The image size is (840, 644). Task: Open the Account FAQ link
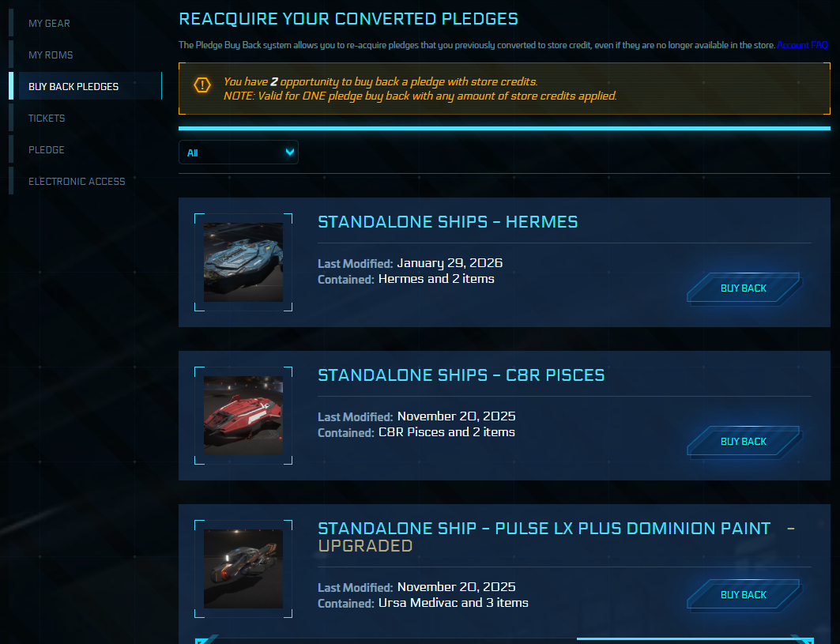tap(802, 46)
